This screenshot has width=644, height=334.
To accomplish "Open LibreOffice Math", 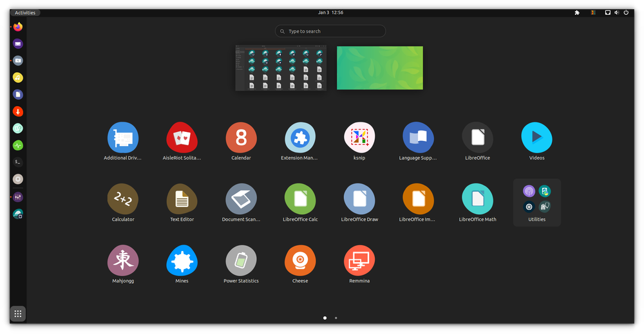I will tap(477, 199).
